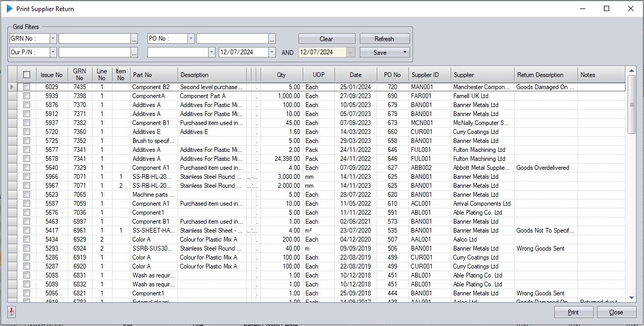Screen dimensions: 644x326
Task: Sort grid by Supplier column header
Action: point(482,75)
